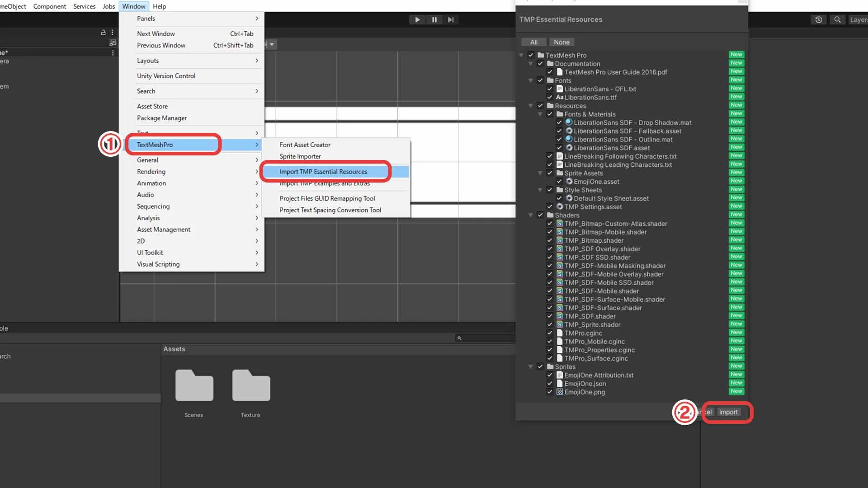Uncheck the EmojiOne.png checkbox

tap(550, 392)
